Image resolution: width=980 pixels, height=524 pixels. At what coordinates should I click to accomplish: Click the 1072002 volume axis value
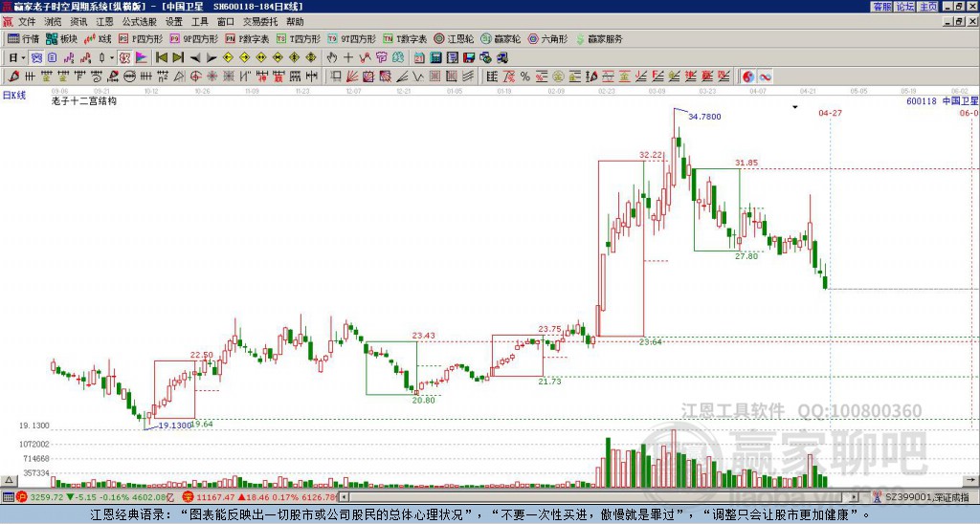tap(33, 444)
